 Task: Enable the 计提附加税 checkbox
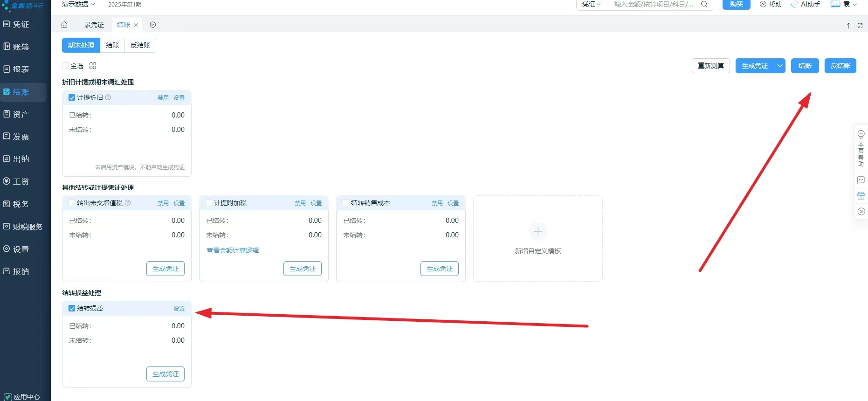click(x=209, y=203)
